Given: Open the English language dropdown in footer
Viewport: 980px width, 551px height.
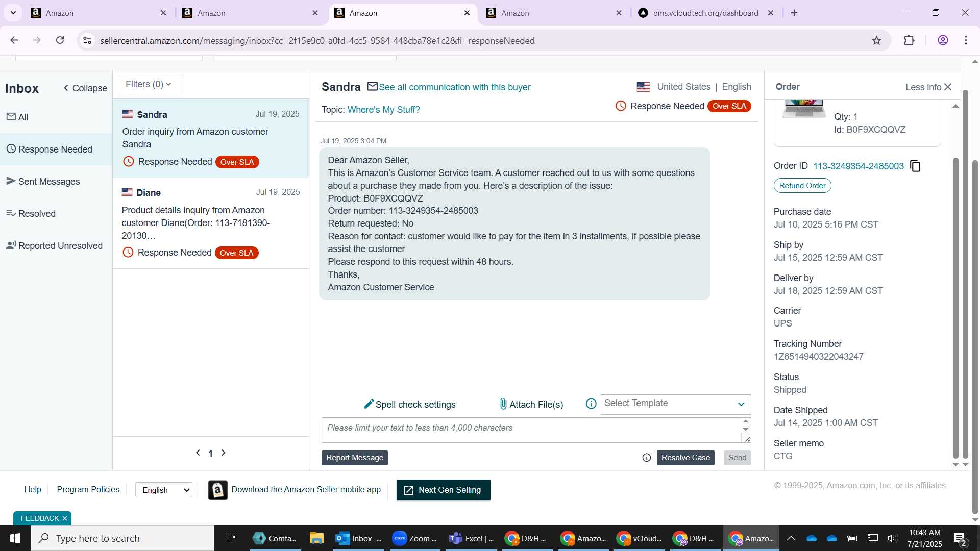Looking at the screenshot, I should (x=164, y=490).
